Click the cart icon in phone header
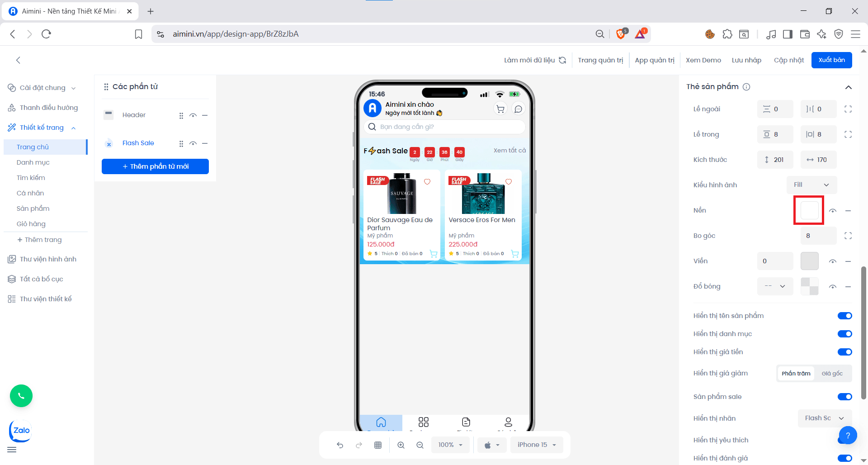This screenshot has height=465, width=868. pyautogui.click(x=500, y=109)
